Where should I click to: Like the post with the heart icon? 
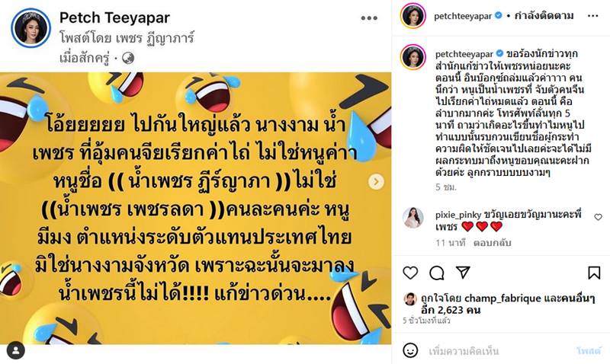point(410,273)
